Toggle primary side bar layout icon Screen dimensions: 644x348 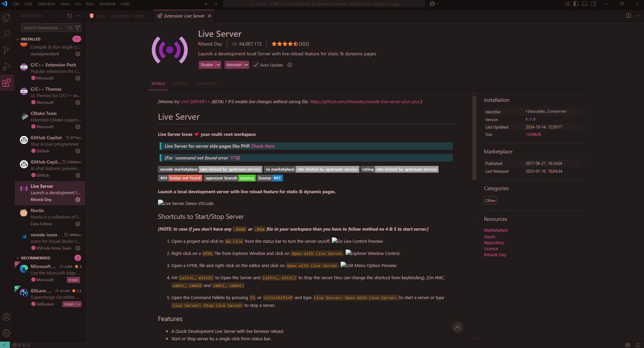(576, 4)
